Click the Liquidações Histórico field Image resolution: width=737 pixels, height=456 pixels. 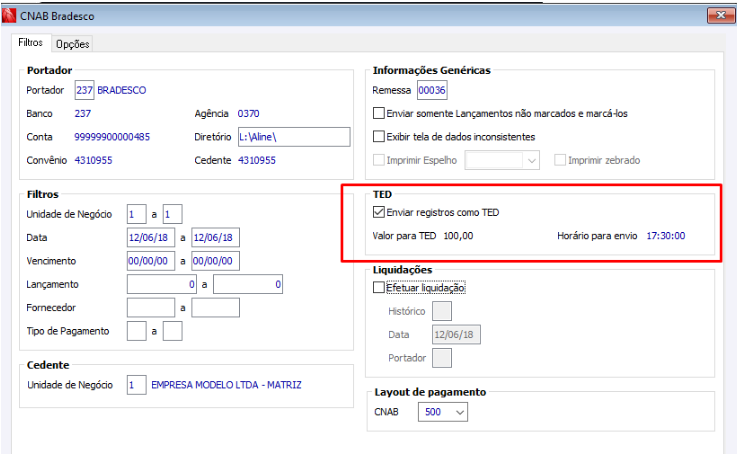(442, 311)
